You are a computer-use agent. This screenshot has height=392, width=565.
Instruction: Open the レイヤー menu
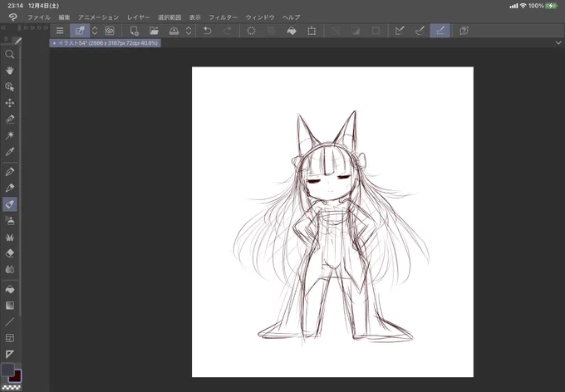pos(139,17)
